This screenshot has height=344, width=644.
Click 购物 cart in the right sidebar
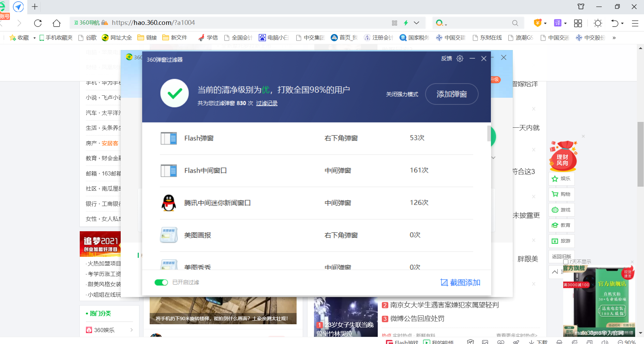561,194
